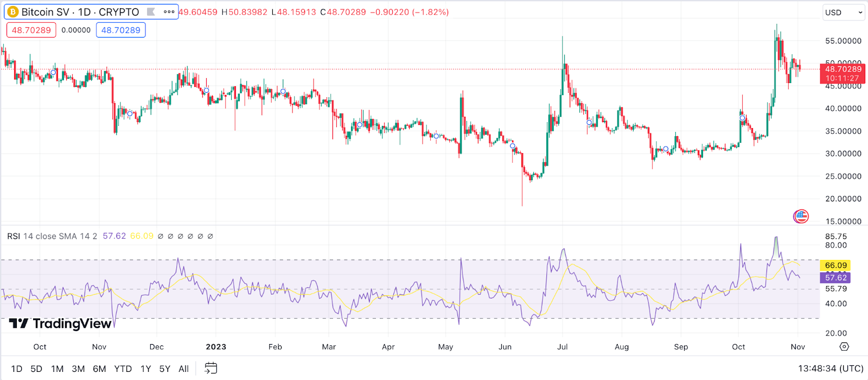Click the 2023 label on the time axis
This screenshot has width=868, height=380.
(216, 347)
